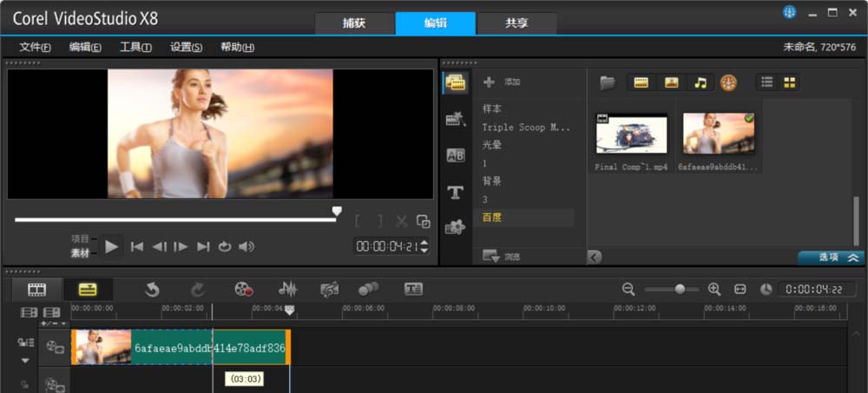Open the preview volume control
868x393 pixels.
(x=247, y=247)
